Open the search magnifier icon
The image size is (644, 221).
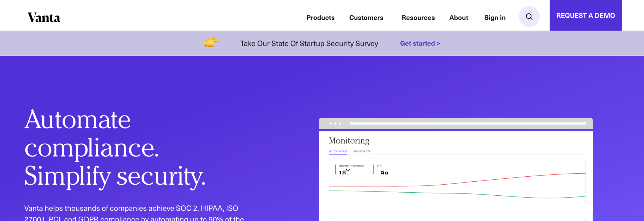coord(529,17)
